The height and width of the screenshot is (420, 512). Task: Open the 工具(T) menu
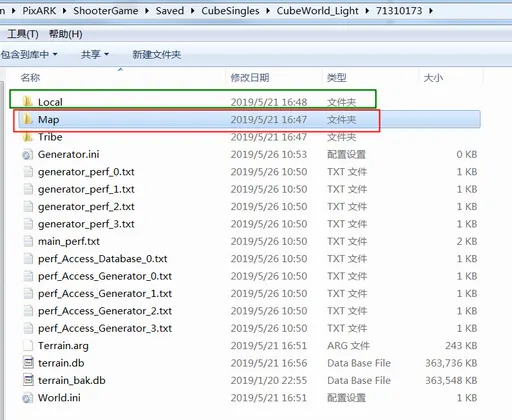tap(23, 34)
